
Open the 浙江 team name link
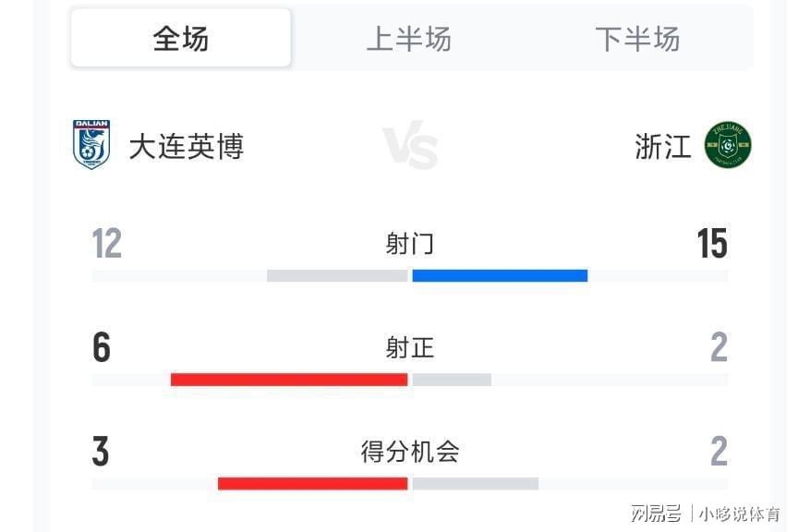tap(662, 146)
